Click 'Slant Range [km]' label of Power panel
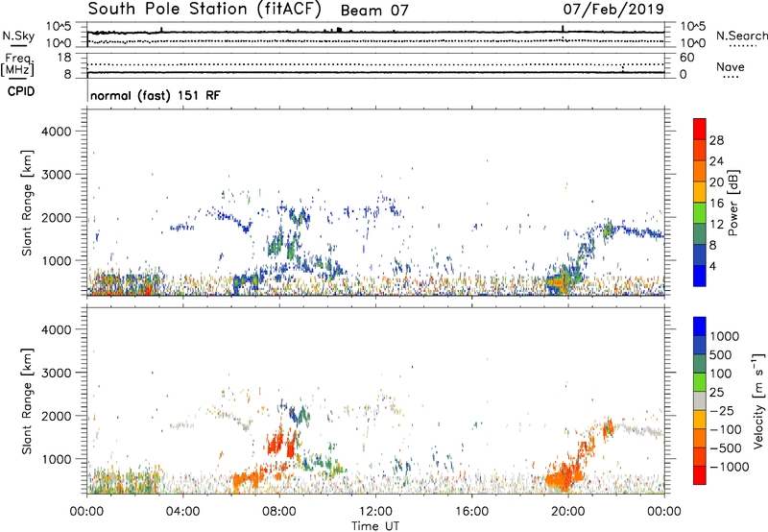Screen dimensions: 768x532 click(x=27, y=203)
